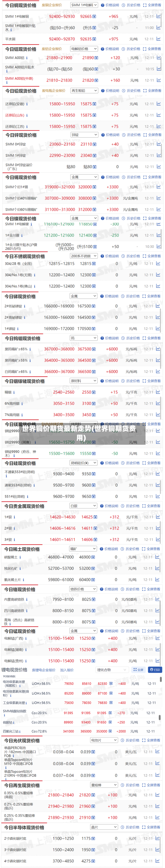Open trend chart icon for 1#金川镍 row
The height and width of the screenshot is (868, 165).
(159, 235)
